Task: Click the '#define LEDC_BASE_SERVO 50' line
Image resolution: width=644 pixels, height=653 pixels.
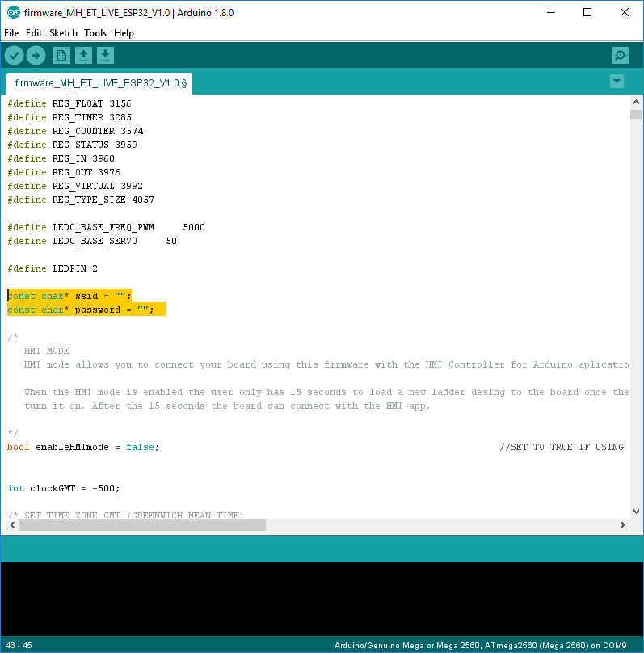Action: [92, 241]
